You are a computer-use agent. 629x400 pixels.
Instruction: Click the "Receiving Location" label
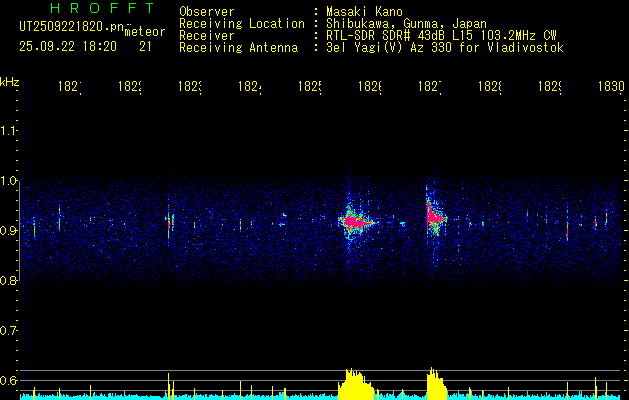point(242,24)
